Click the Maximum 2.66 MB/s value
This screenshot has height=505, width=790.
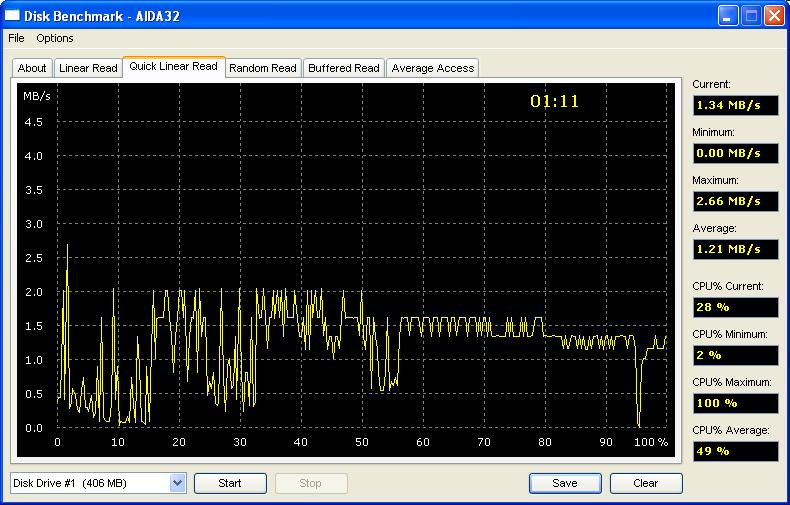736,201
